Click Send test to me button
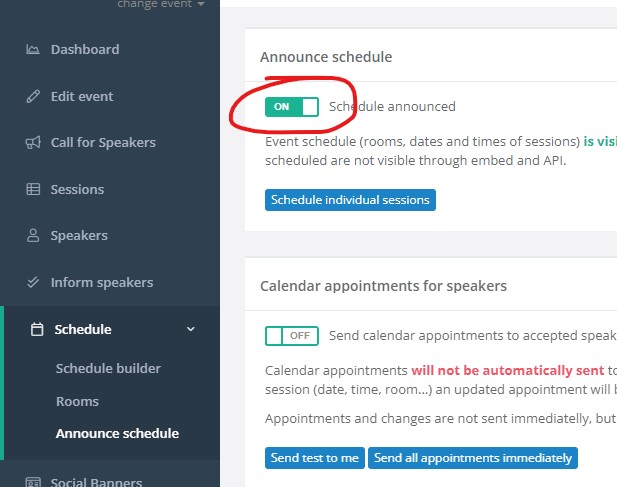Viewport: 617px width, 487px height. coord(315,458)
